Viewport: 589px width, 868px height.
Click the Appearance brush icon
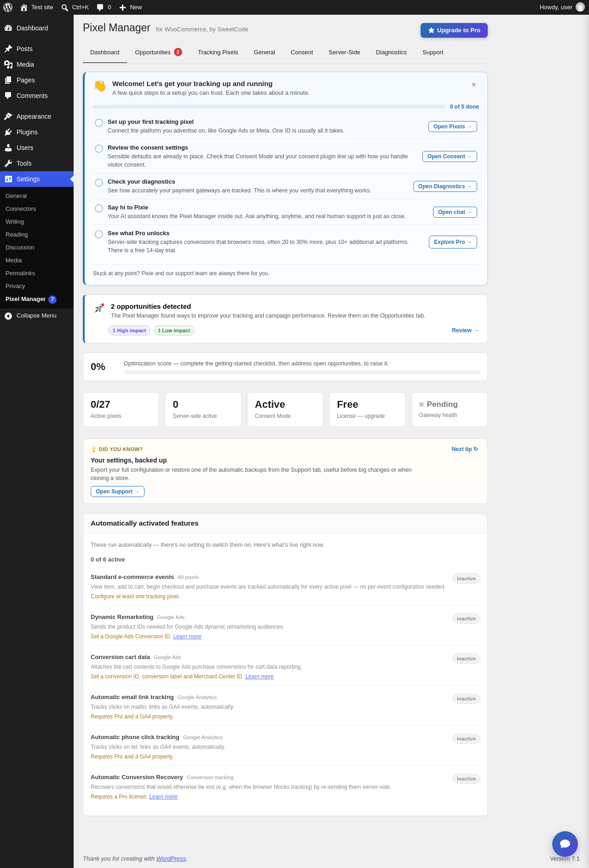click(8, 116)
